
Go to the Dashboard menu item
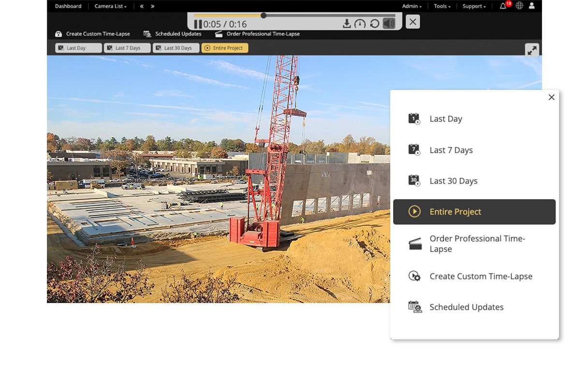coord(68,6)
